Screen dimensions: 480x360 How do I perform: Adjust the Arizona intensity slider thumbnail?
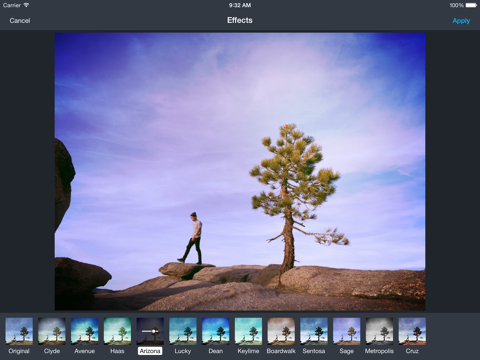coord(150,331)
